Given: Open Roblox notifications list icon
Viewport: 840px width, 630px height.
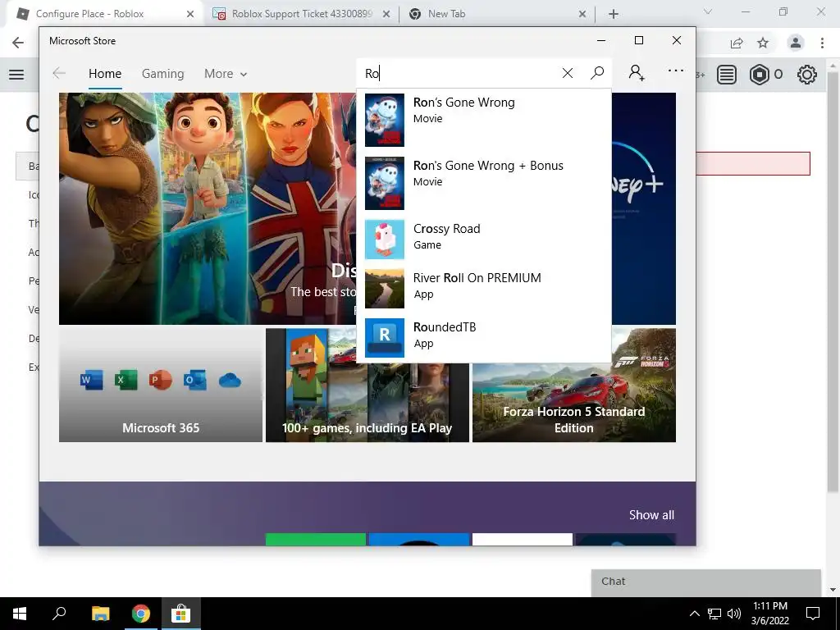Looking at the screenshot, I should [x=727, y=75].
